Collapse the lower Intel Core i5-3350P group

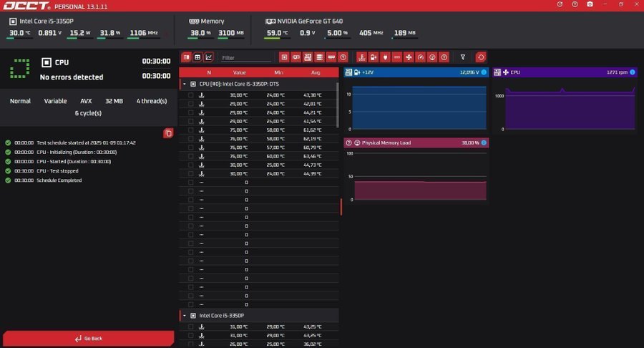(x=185, y=316)
